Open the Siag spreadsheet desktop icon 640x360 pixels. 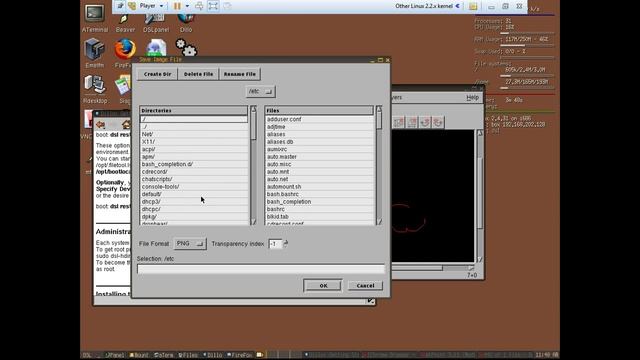[123, 89]
